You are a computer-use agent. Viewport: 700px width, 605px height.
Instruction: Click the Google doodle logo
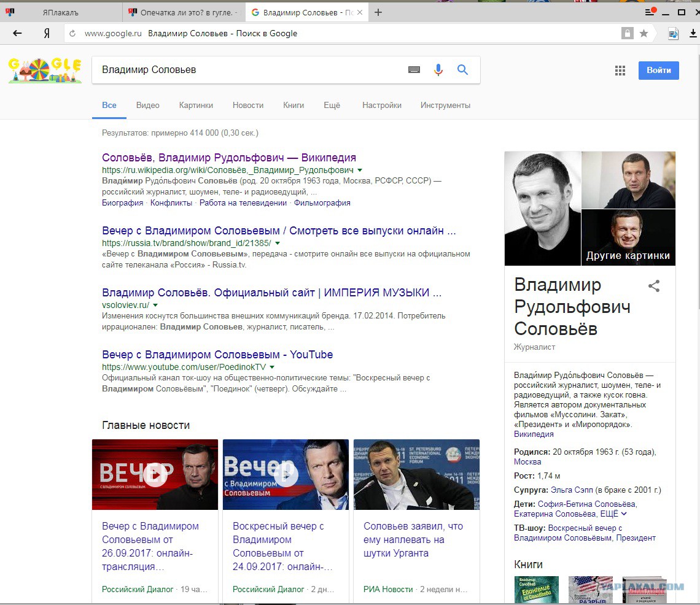point(45,71)
